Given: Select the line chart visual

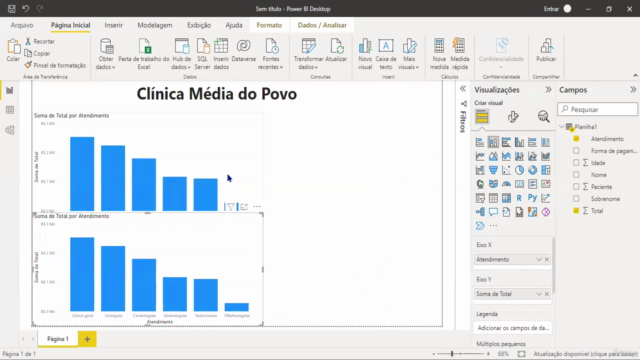Looking at the screenshot, I should (480, 156).
